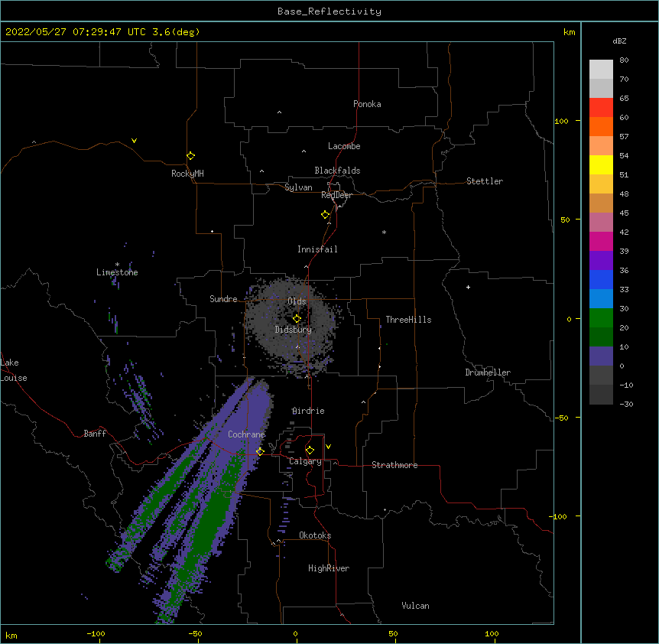Pick the red 60-65 dBZ legend swatch
The image size is (659, 644).
point(601,108)
